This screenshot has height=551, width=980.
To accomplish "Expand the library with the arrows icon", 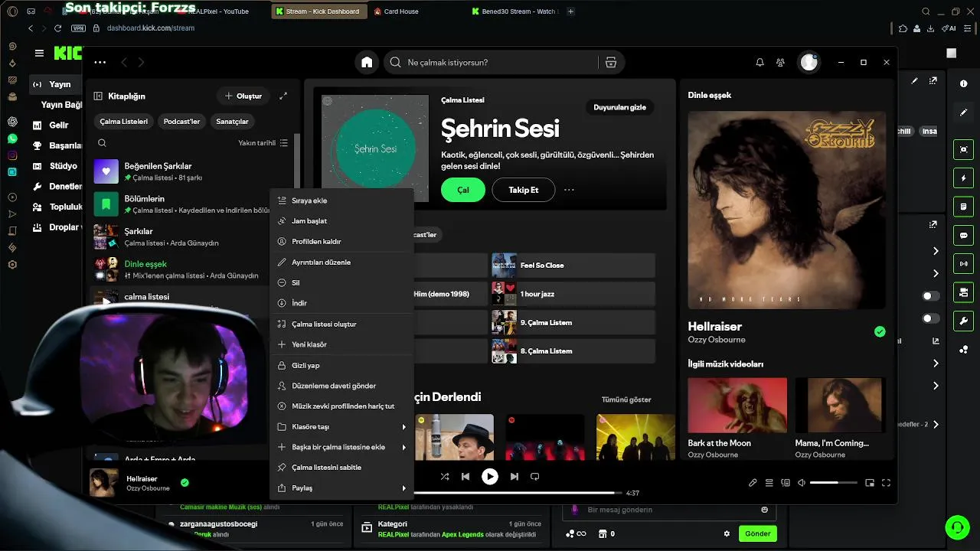I will pyautogui.click(x=283, y=96).
